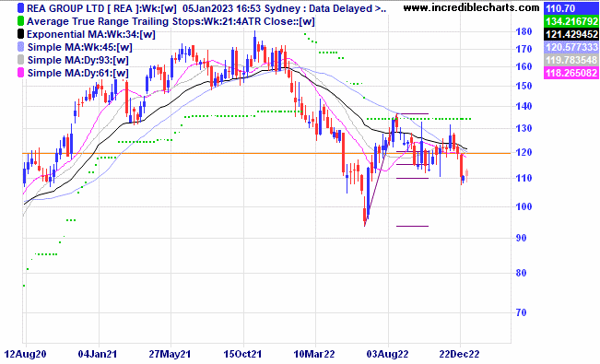
Task: Click the 150 price axis label
Action: [524, 86]
